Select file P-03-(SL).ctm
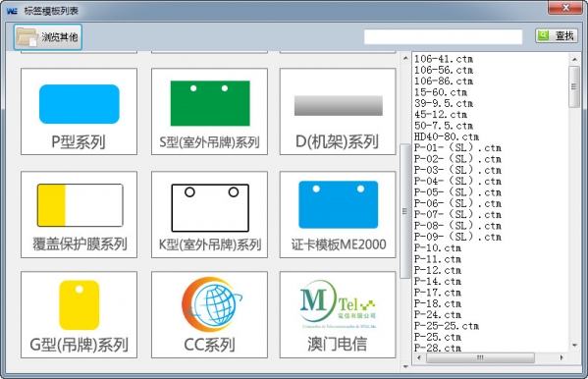The height and width of the screenshot is (379, 588). (457, 171)
